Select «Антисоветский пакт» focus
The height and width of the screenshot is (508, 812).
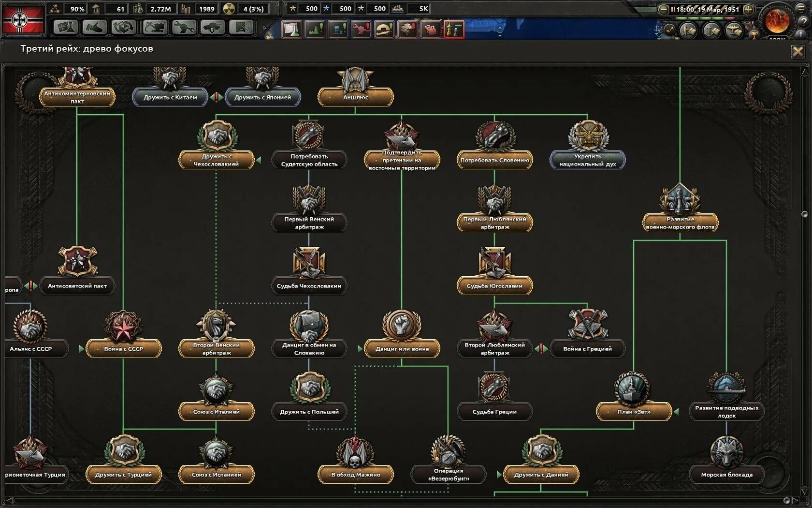tap(77, 286)
